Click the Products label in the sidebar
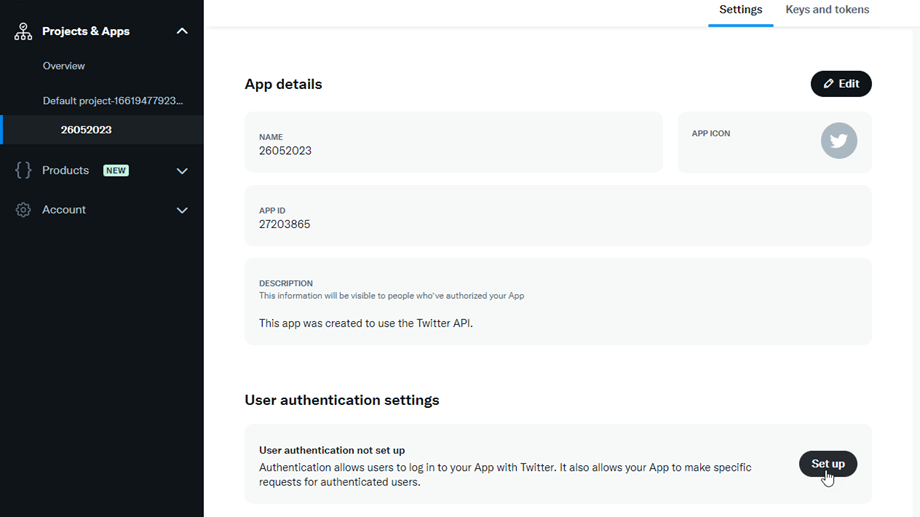The height and width of the screenshot is (517, 920). point(66,171)
